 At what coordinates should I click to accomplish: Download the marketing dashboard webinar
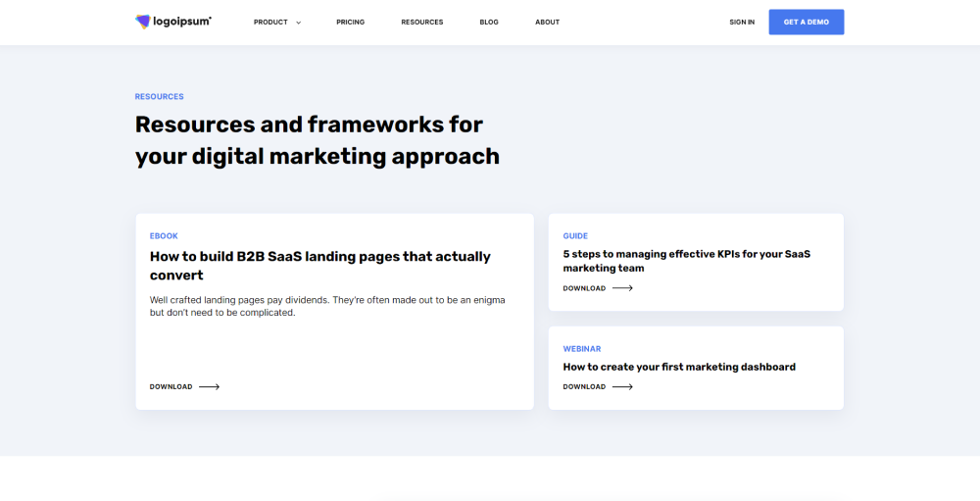[584, 386]
